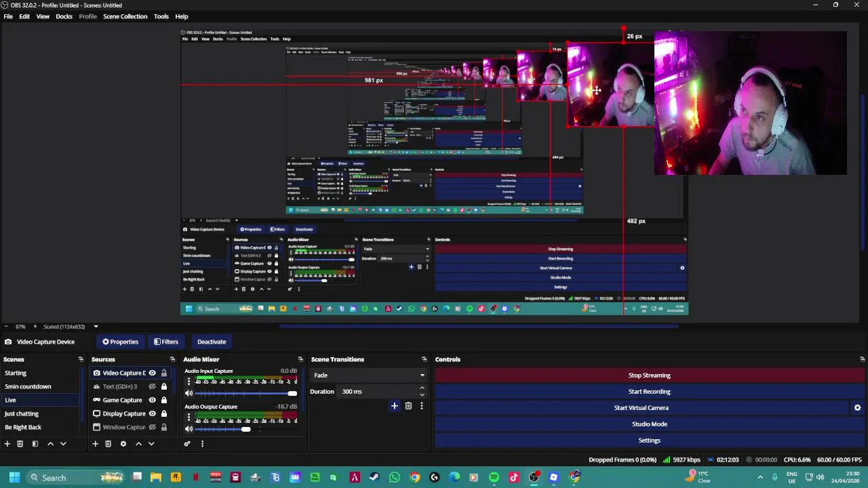Decrease transition duration with the down arrow
The height and width of the screenshot is (488, 868).
[x=422, y=394]
